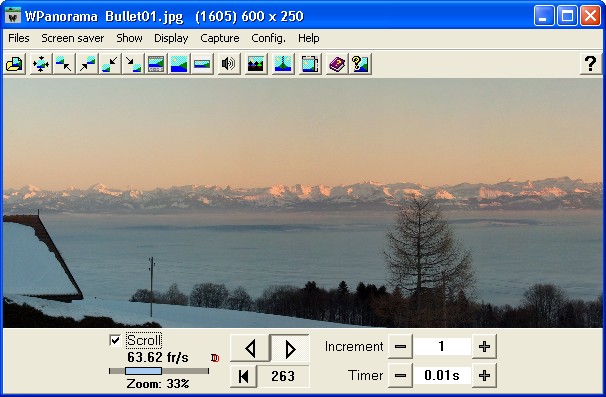Open an image file with the folder icon
606x397 pixels.
click(15, 63)
